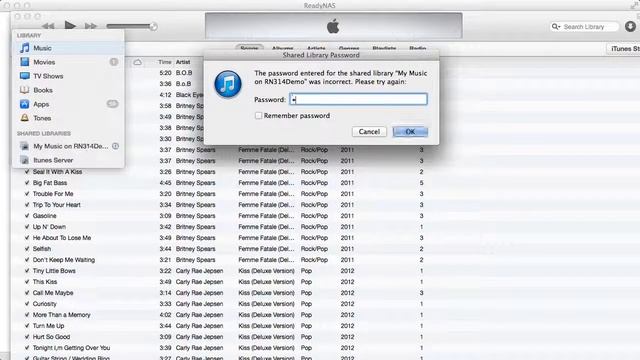Uncheck the song Big Fat Bass

point(27,183)
